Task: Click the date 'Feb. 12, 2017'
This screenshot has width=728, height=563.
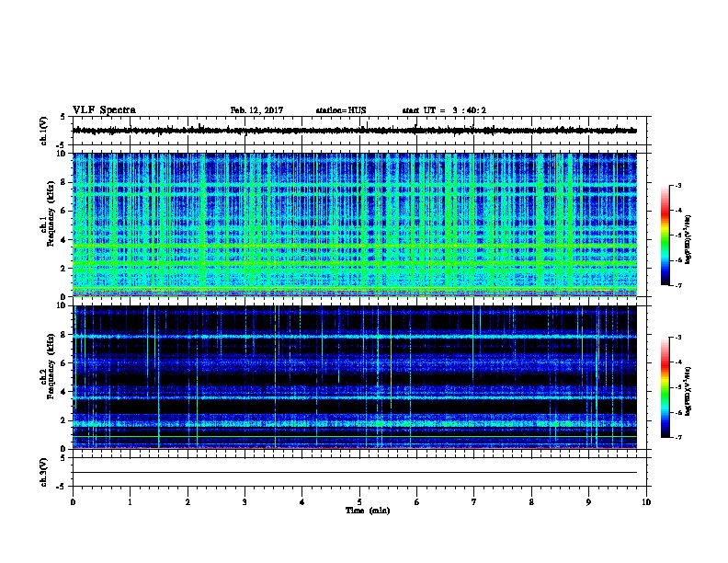Action: point(256,110)
